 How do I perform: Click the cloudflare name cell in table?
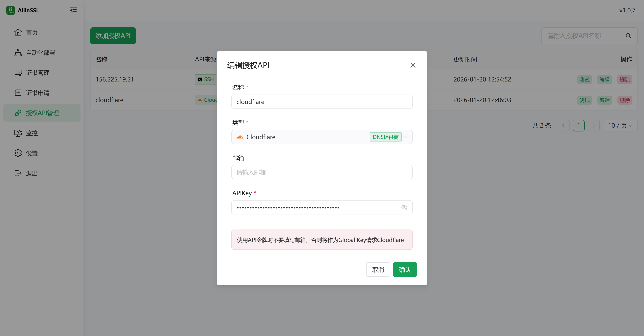tap(110, 100)
